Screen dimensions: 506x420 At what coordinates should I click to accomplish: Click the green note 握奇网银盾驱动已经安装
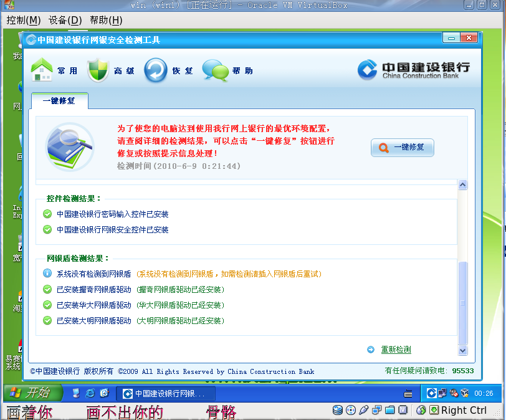click(180, 290)
